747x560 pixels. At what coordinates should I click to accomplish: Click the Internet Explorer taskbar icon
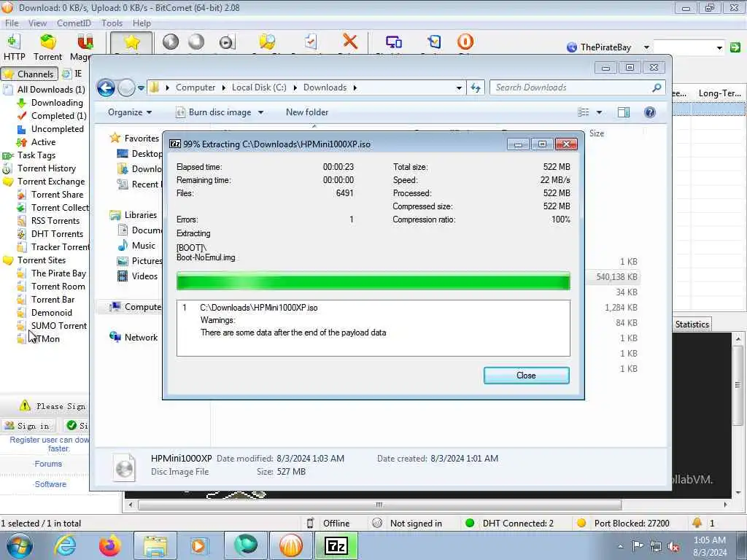pyautogui.click(x=65, y=545)
